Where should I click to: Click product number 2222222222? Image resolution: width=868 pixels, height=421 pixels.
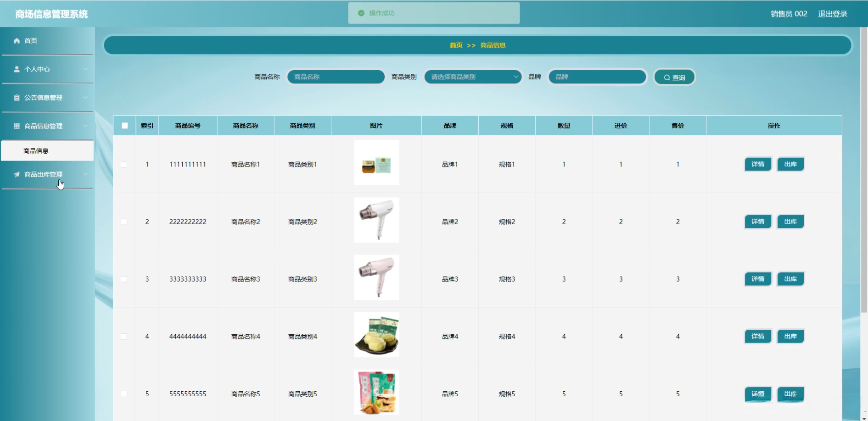coord(188,222)
